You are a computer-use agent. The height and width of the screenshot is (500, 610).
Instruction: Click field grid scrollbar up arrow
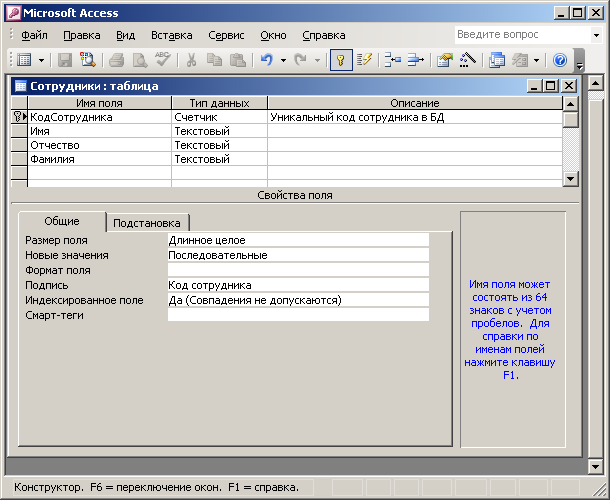(571, 104)
